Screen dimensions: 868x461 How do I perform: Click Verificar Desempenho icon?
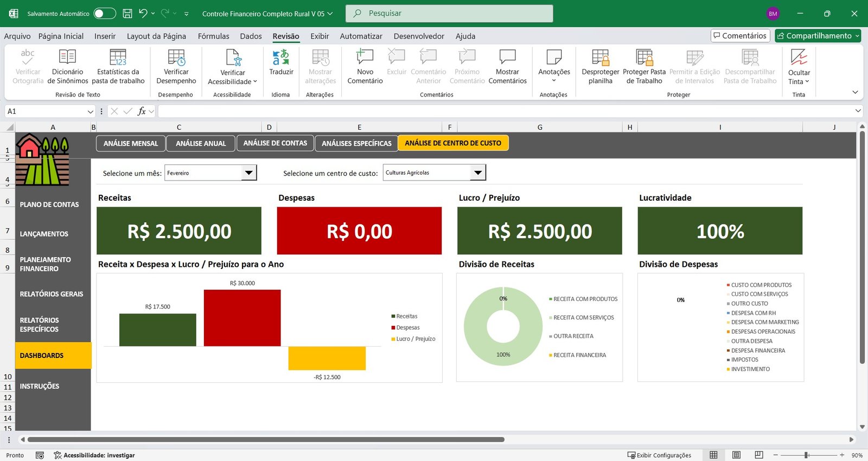coord(176,58)
